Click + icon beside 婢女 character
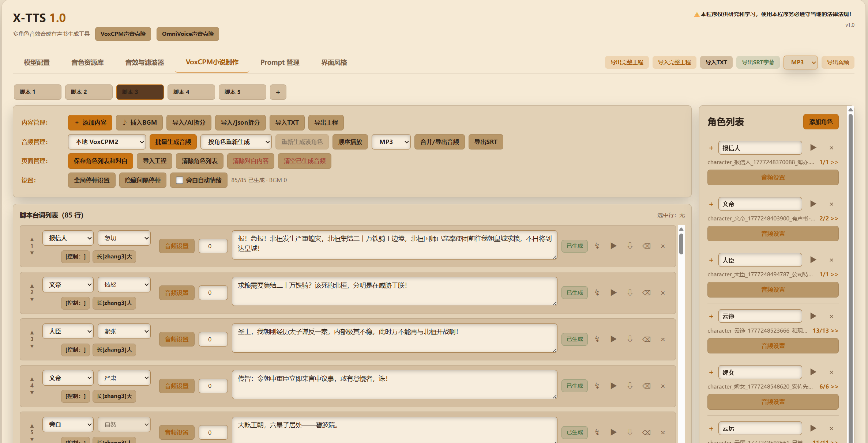 pyautogui.click(x=711, y=372)
